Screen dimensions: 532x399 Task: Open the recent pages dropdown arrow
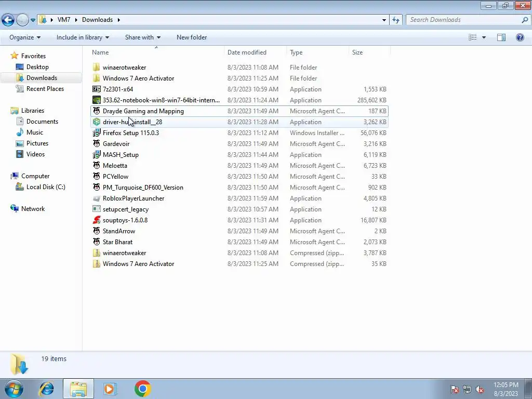click(x=33, y=20)
